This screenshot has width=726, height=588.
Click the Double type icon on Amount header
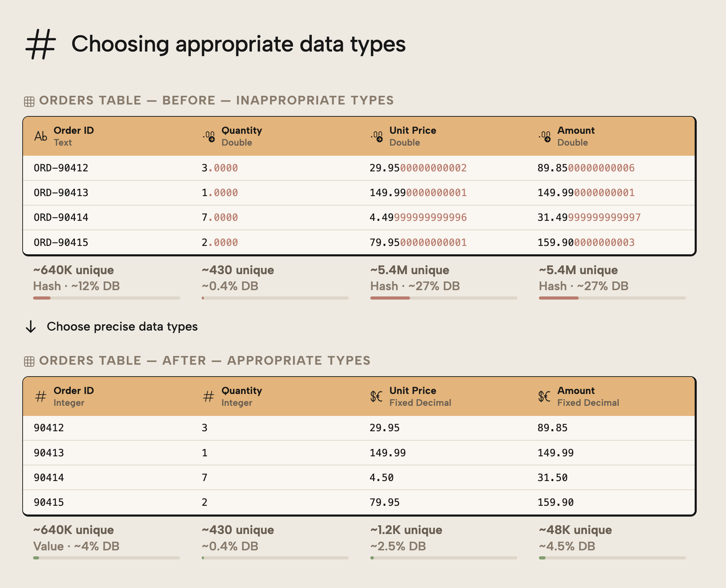[544, 136]
